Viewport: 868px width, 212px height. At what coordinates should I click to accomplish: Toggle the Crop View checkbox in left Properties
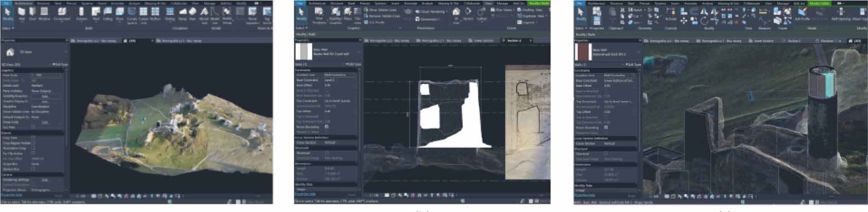[33, 138]
